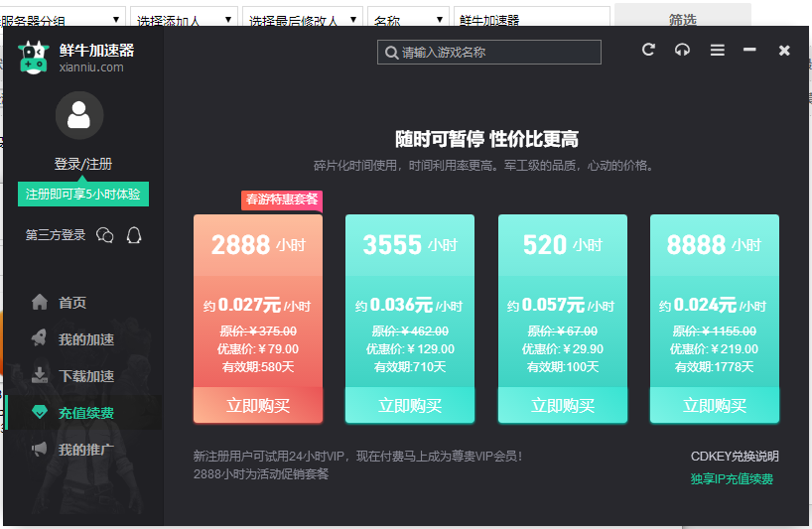This screenshot has height=529, width=812.
Task: Click 3555 小时 card price ¥129.00
Action: click(410, 349)
